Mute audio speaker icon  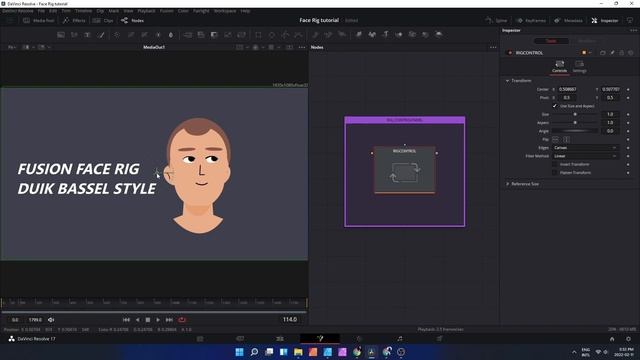pyautogui.click(x=51, y=320)
